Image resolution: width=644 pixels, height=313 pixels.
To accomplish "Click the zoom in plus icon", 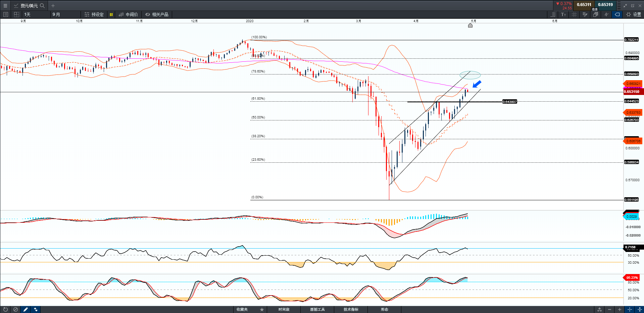I will tap(620, 309).
